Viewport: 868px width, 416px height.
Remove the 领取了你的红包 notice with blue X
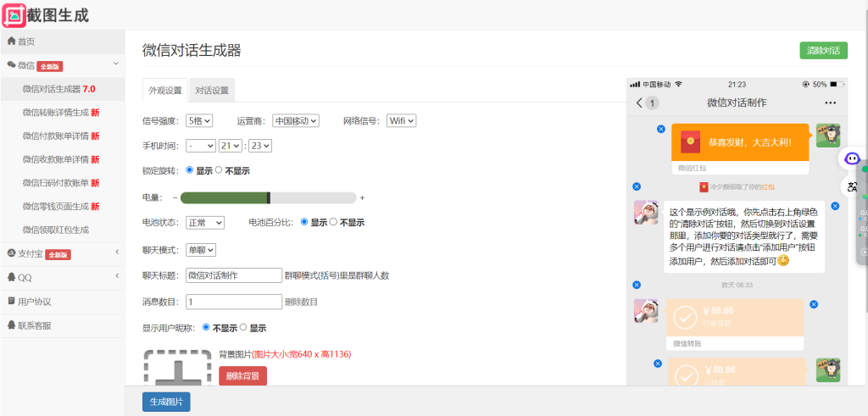(x=636, y=186)
